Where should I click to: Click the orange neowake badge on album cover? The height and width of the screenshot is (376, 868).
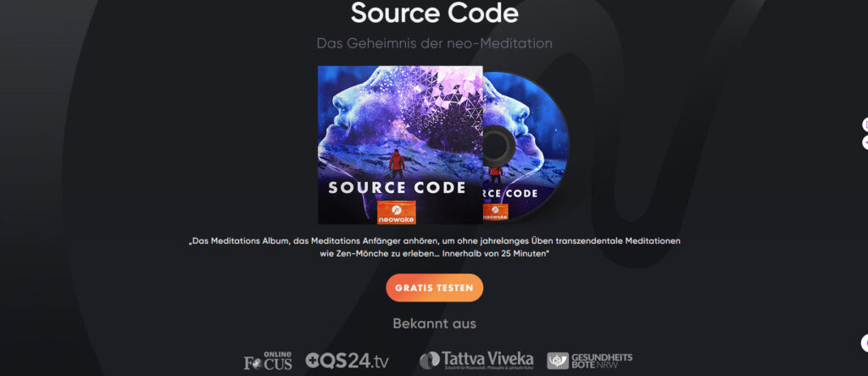[397, 213]
